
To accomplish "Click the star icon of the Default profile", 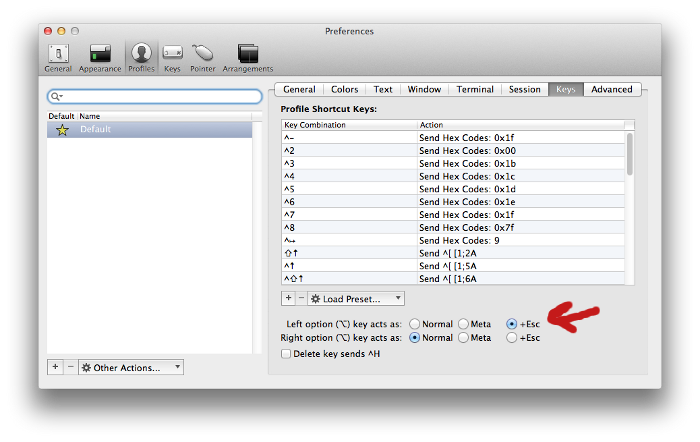I will click(x=62, y=130).
